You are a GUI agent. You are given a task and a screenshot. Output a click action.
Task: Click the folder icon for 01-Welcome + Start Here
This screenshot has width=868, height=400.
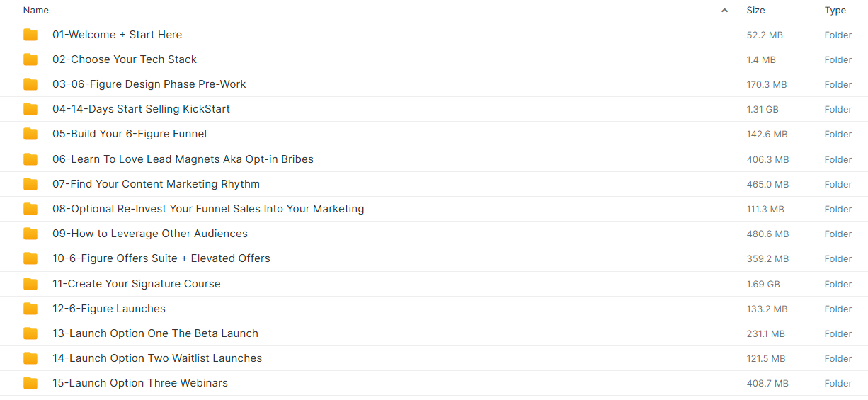(30, 35)
